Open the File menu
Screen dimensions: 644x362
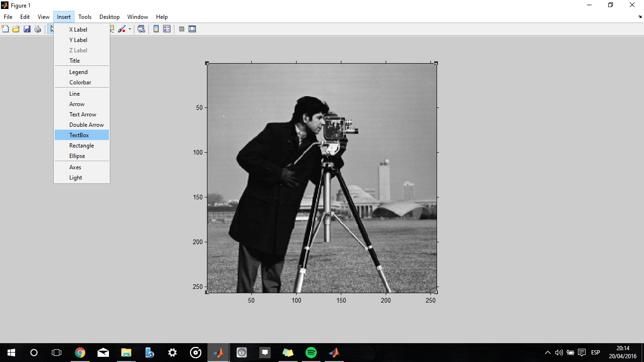8,17
